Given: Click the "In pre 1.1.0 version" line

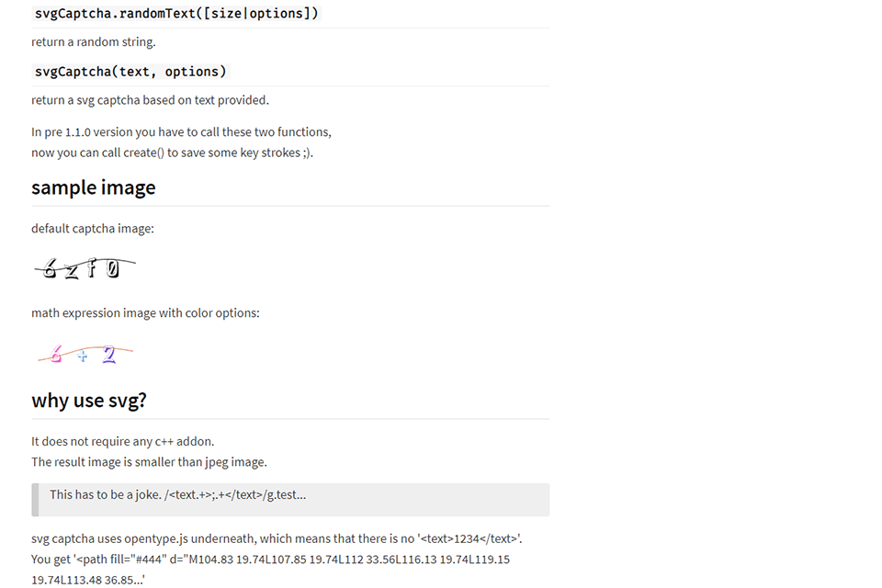Looking at the screenshot, I should 181,132.
